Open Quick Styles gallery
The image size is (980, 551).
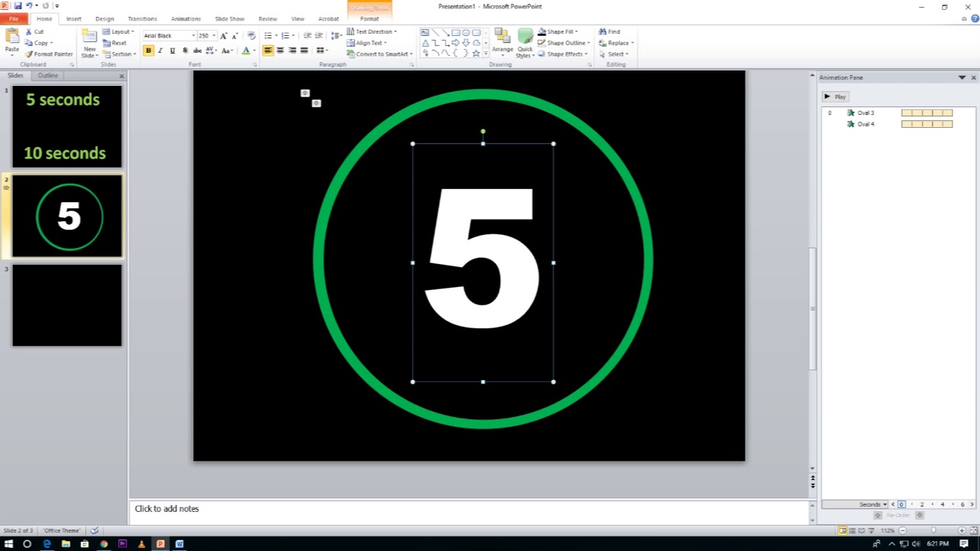(x=524, y=43)
